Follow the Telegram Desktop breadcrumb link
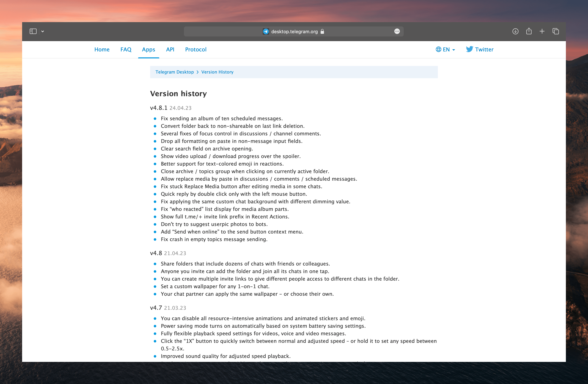 pos(174,72)
